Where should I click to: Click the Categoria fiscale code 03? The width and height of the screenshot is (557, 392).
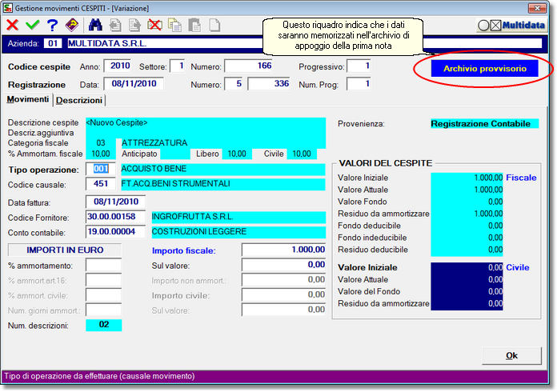coord(101,142)
